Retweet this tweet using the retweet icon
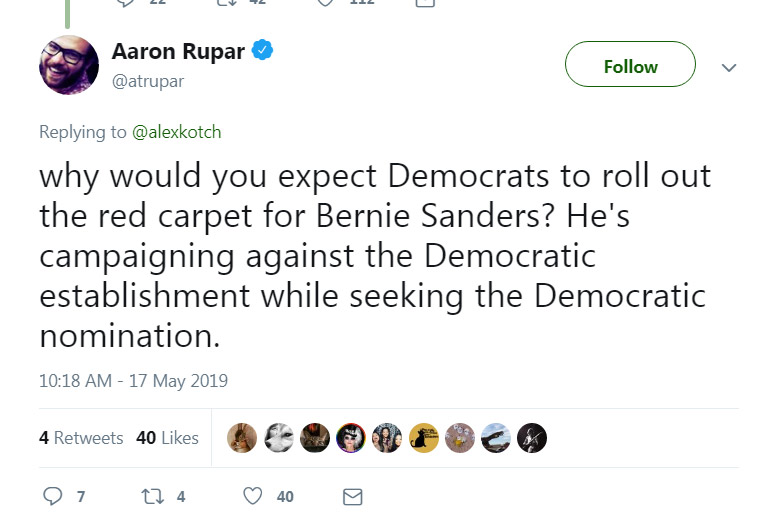 [x=153, y=496]
